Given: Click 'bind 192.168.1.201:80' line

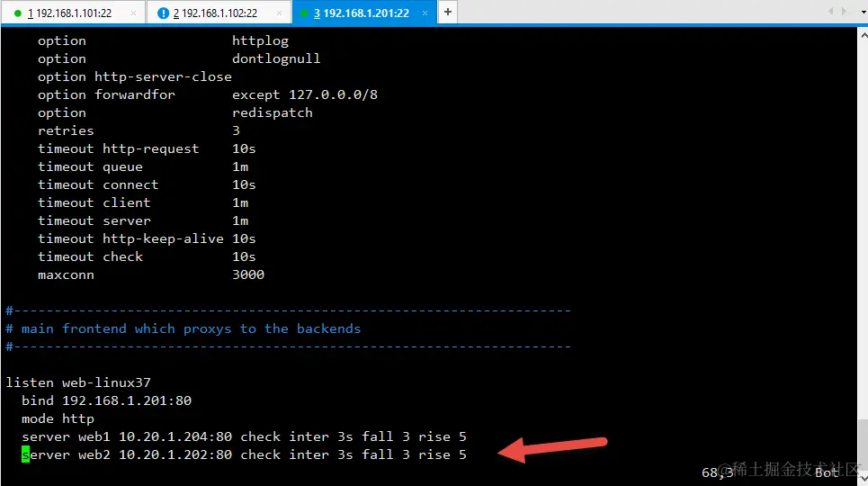Looking at the screenshot, I should pyautogui.click(x=106, y=400).
